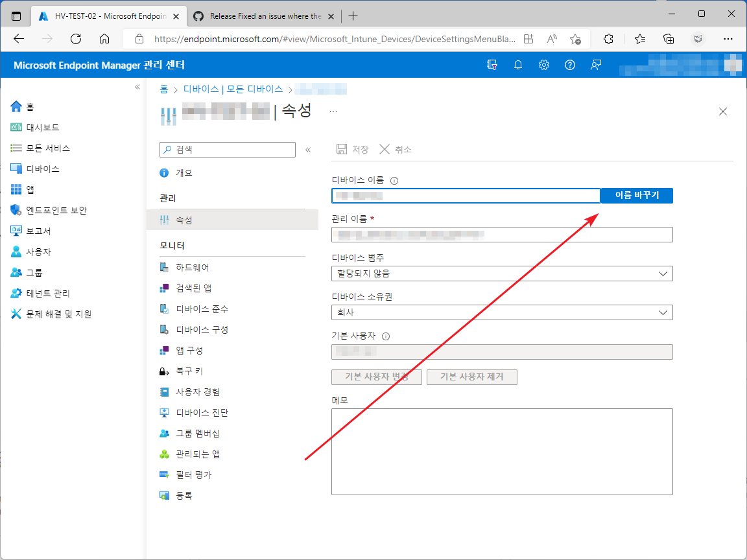747x560 pixels.
Task: Open All services (모든 서비스) in sidebar
Action: [x=40, y=148]
